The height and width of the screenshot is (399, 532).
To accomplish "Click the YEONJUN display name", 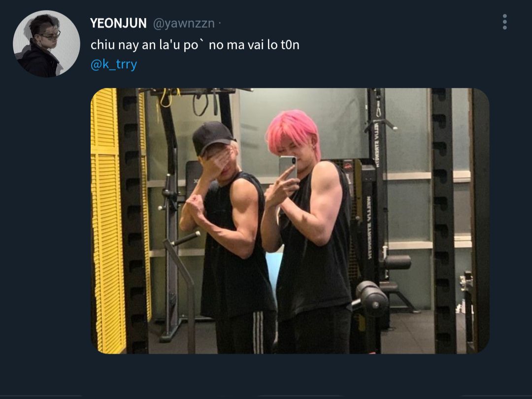I will (118, 24).
